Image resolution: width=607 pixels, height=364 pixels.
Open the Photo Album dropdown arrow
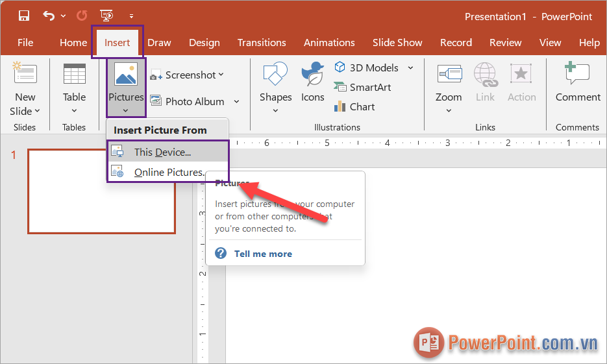click(236, 101)
